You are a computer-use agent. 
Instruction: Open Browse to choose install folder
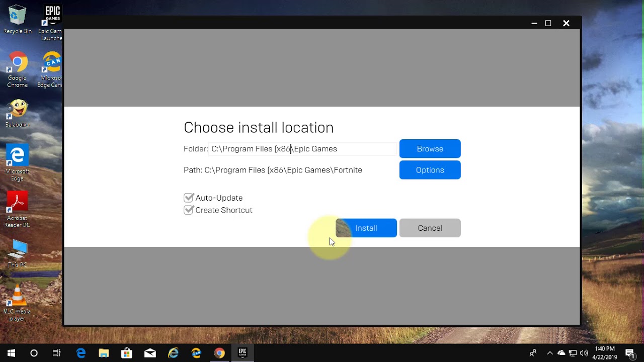(430, 149)
